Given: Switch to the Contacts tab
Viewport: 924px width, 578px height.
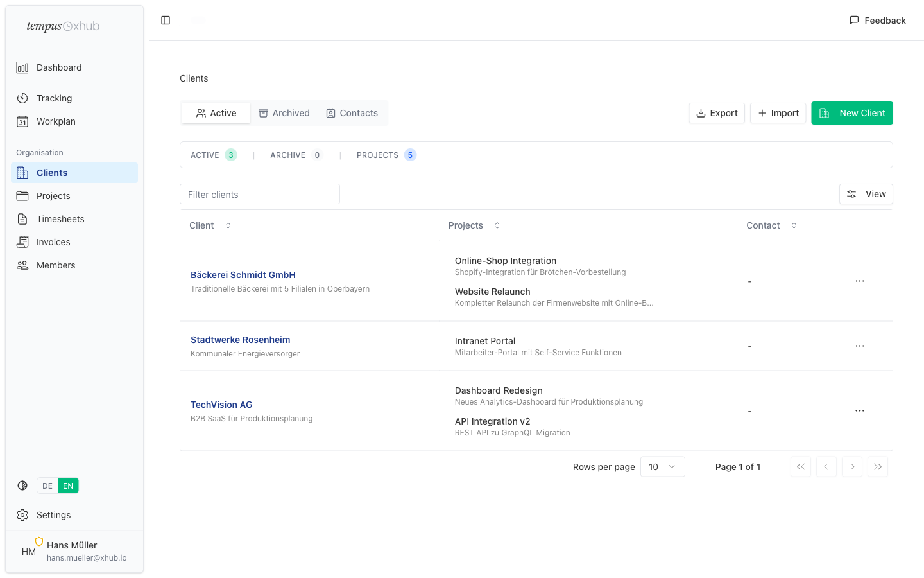Looking at the screenshot, I should click(352, 113).
